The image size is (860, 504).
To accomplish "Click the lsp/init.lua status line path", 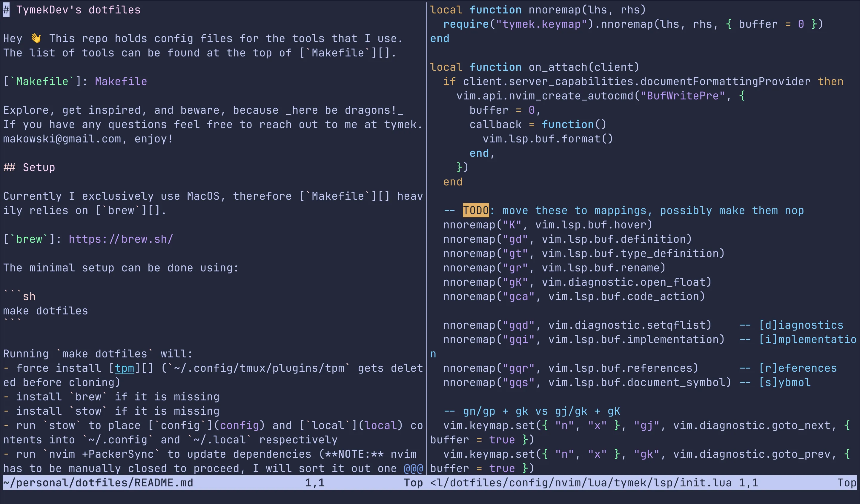I will point(581,483).
